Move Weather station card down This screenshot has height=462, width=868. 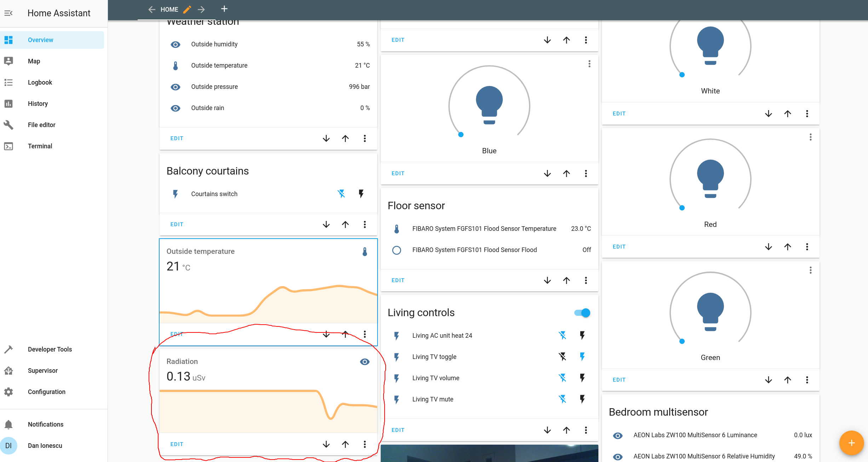[326, 138]
